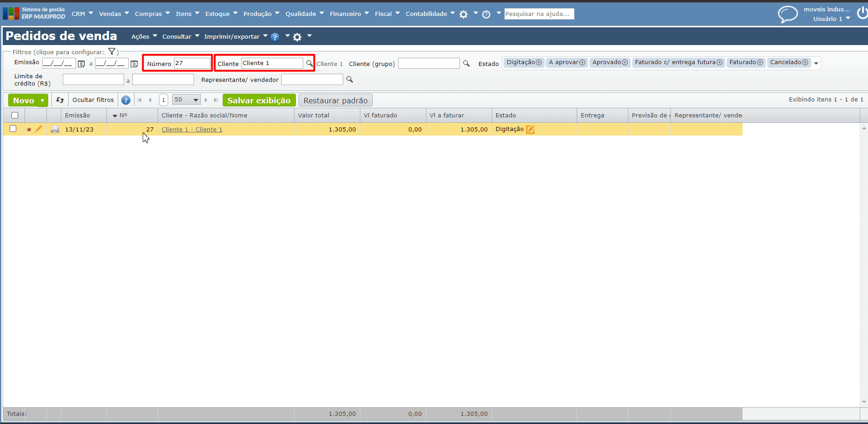This screenshot has height=424, width=868.
Task: Click the Cliente filter input field
Action: [272, 63]
